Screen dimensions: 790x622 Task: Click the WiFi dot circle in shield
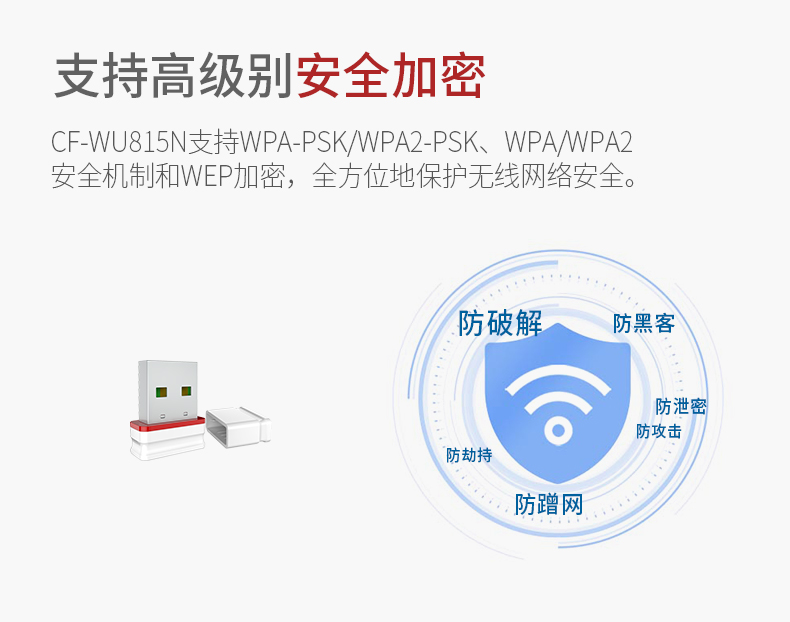(x=558, y=431)
